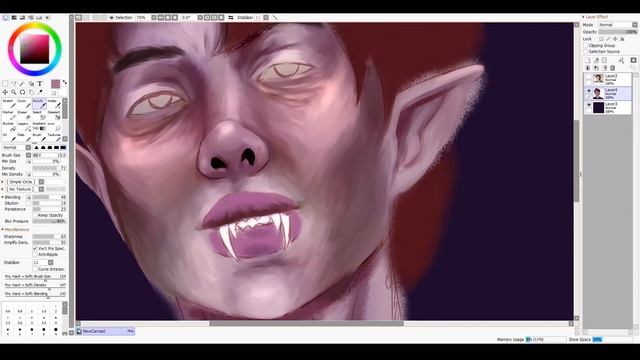Flip the canvas view horizontally
Screen dimensions: 640x360
coord(231,18)
